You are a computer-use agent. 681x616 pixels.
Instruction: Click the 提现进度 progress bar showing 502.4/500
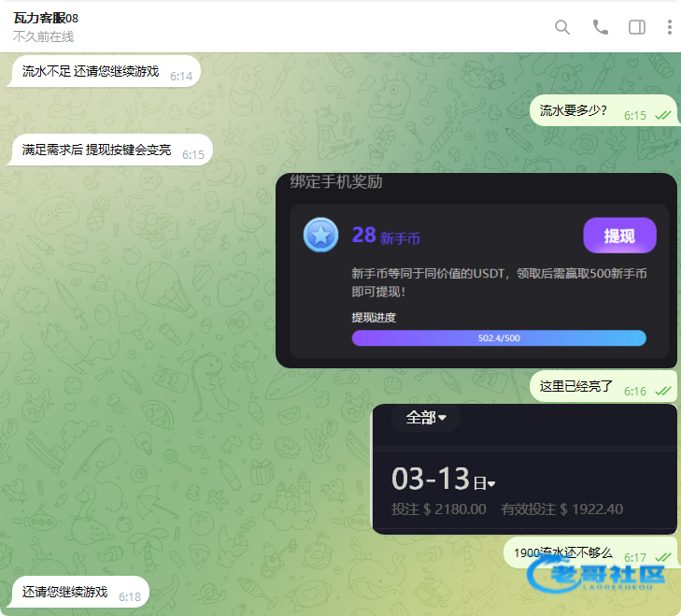pos(498,337)
